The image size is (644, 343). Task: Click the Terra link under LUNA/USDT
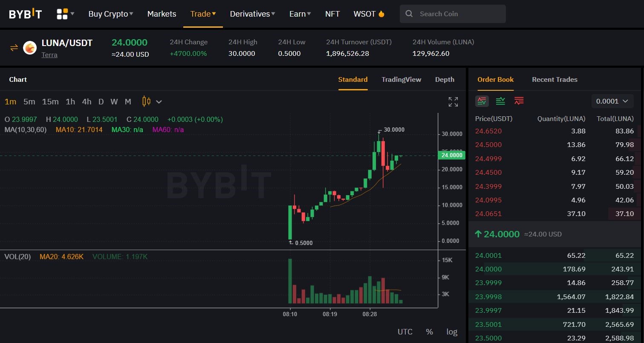coord(49,55)
